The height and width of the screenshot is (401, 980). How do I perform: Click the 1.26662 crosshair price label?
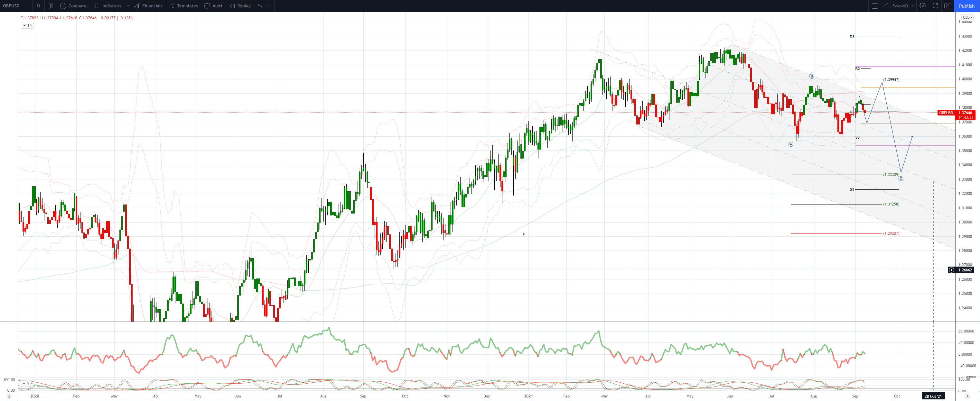[965, 270]
